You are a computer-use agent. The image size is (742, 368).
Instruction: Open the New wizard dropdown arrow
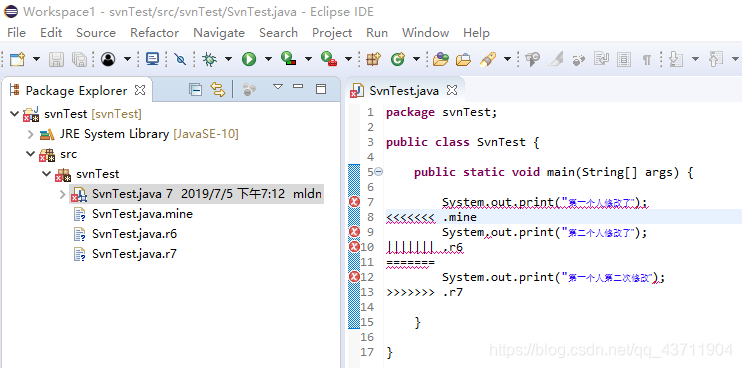tap(36, 60)
